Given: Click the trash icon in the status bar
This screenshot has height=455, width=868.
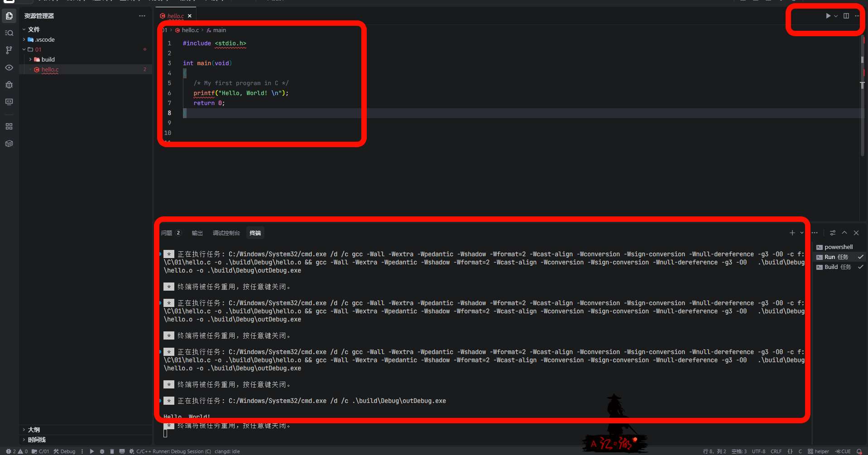Looking at the screenshot, I should click(x=112, y=451).
